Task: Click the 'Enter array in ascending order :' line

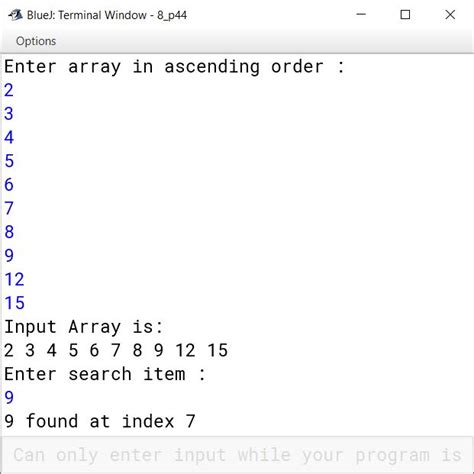Action: click(x=174, y=67)
